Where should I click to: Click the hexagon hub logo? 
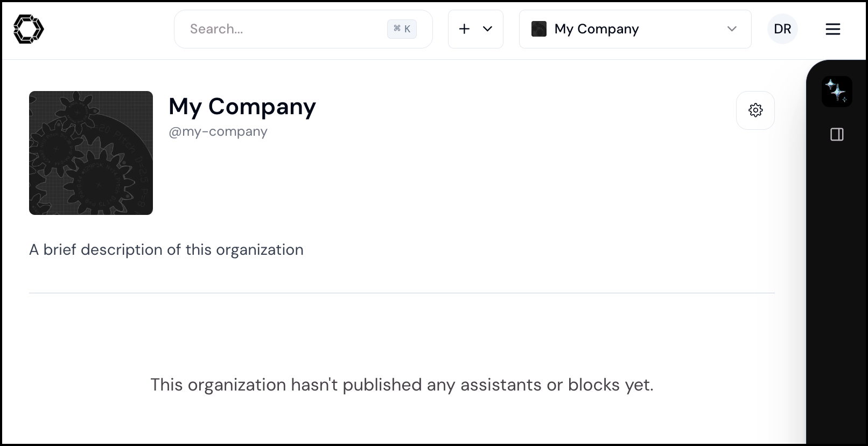(29, 29)
